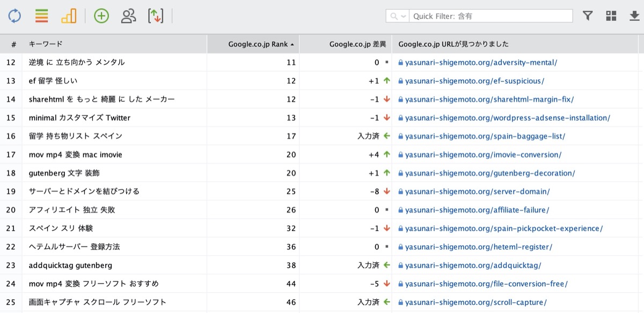The height and width of the screenshot is (313, 644).
Task: Select keyword 逆境 に 立ち向かう メンタル
Action: (77, 62)
